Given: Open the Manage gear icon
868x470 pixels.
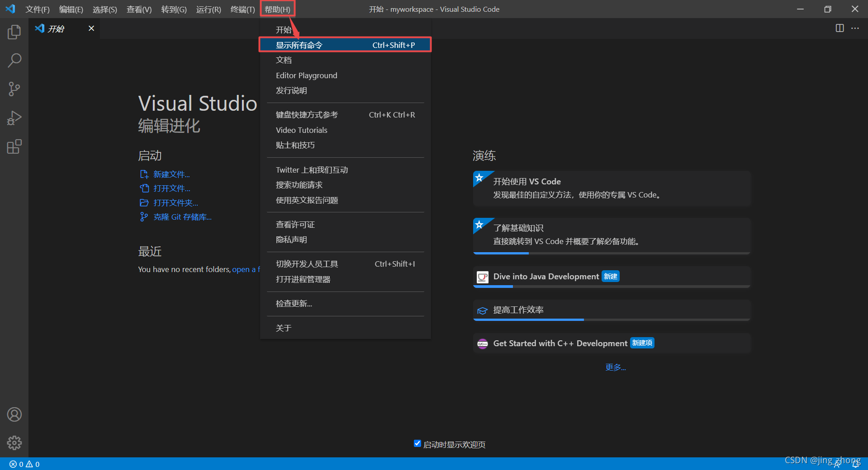Looking at the screenshot, I should click(x=14, y=443).
